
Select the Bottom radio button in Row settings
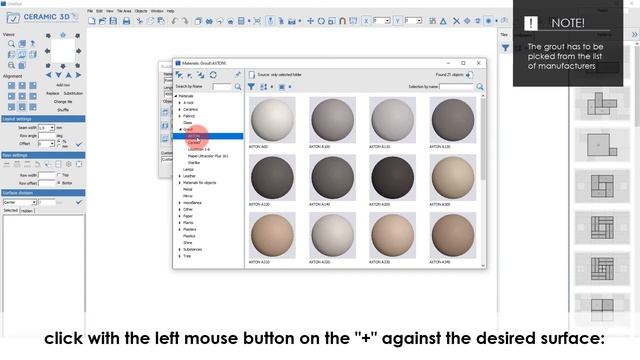(59, 183)
